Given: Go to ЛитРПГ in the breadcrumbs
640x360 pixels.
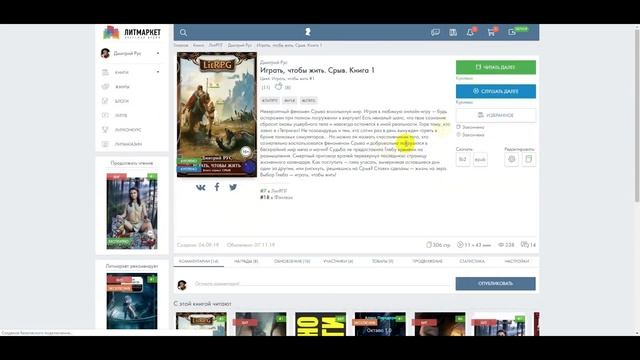Looking at the screenshot, I should point(216,45).
